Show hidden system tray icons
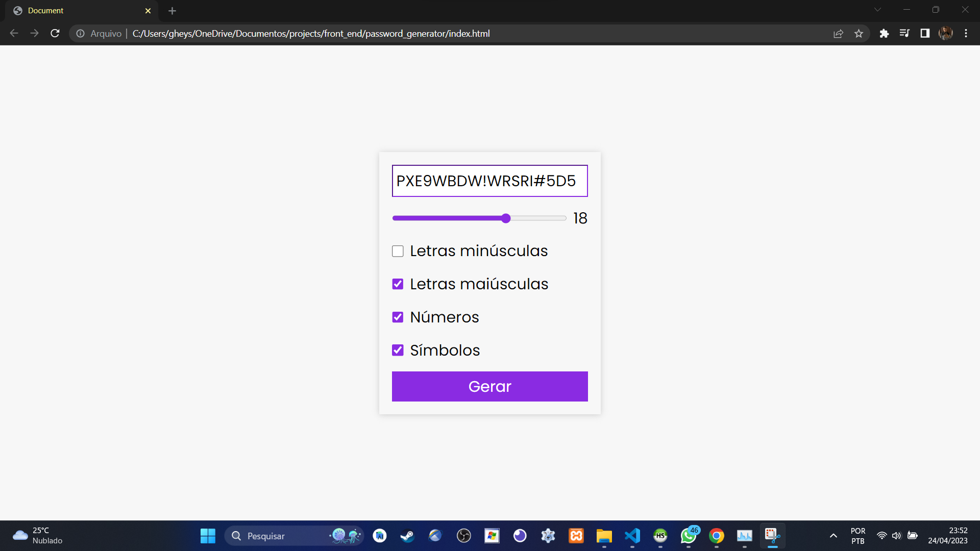 click(833, 536)
